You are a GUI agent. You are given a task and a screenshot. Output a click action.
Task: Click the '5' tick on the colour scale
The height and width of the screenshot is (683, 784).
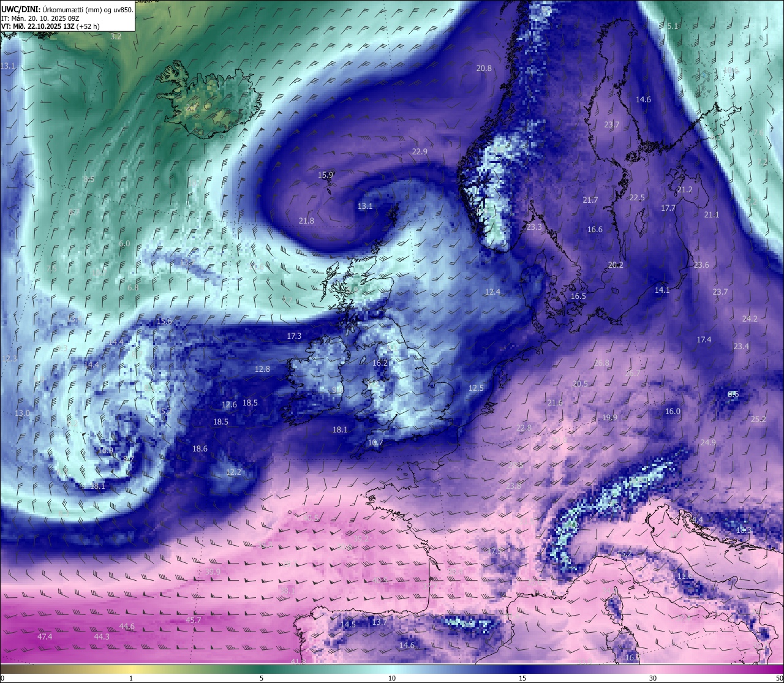(262, 678)
